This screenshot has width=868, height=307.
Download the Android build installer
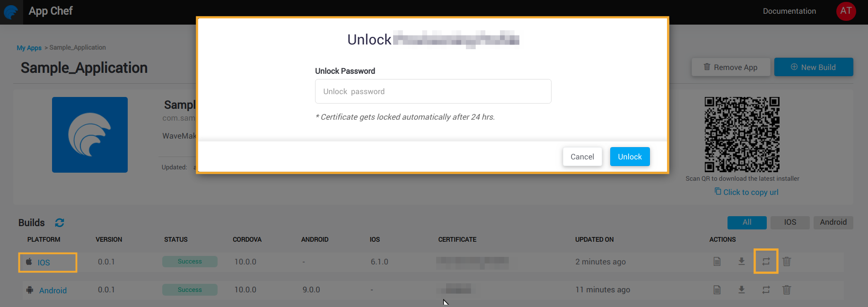pos(741,289)
